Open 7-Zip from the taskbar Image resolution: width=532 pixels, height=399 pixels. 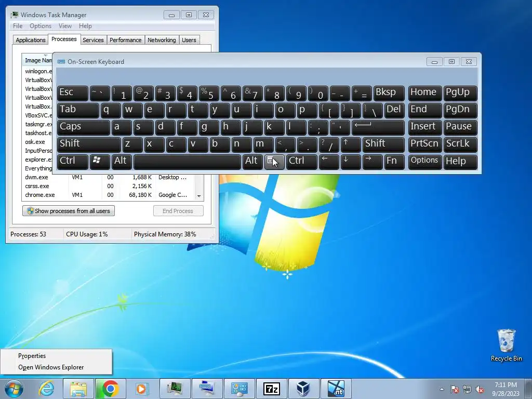271,389
